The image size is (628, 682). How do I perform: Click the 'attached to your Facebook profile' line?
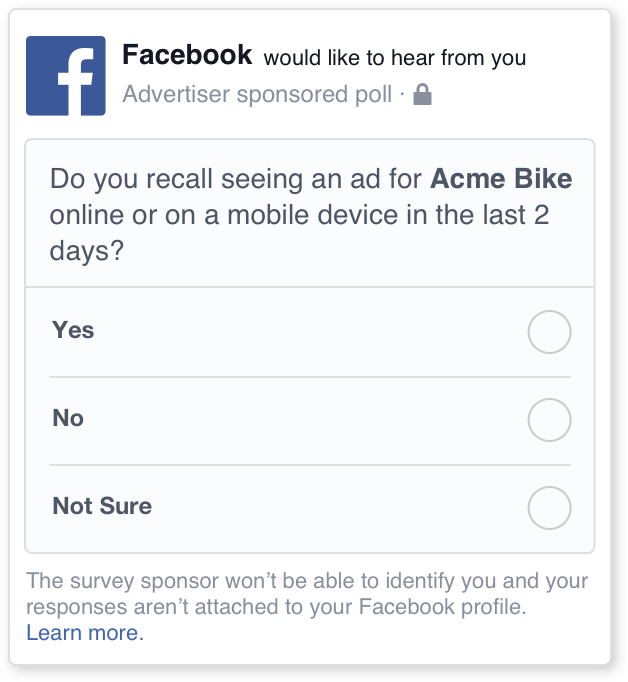tap(275, 607)
